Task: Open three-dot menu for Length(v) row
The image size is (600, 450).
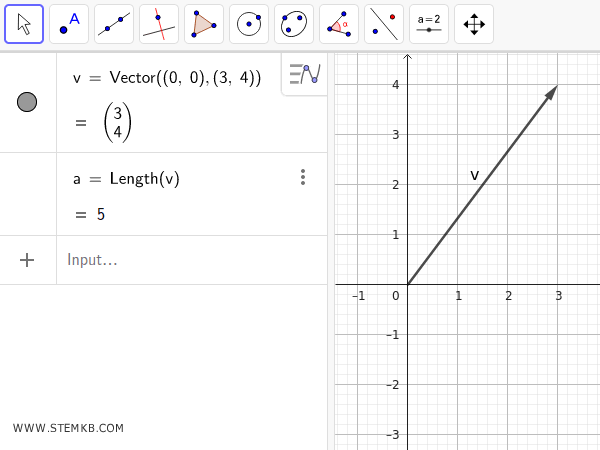Action: pyautogui.click(x=302, y=177)
